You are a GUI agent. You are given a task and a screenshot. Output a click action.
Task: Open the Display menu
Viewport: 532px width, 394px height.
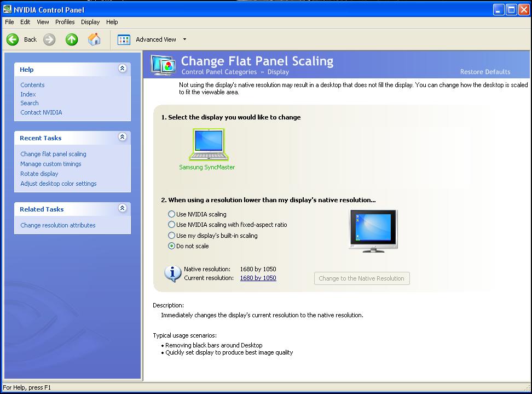tap(90, 22)
